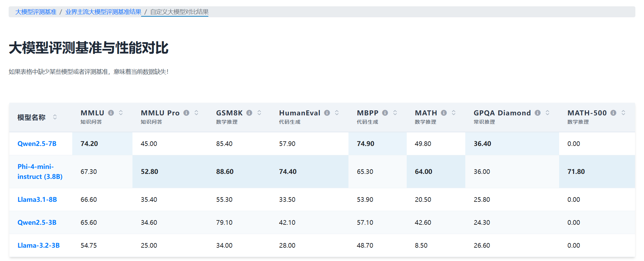Open the Llama3.1-8B model link
The image size is (644, 261).
37,199
